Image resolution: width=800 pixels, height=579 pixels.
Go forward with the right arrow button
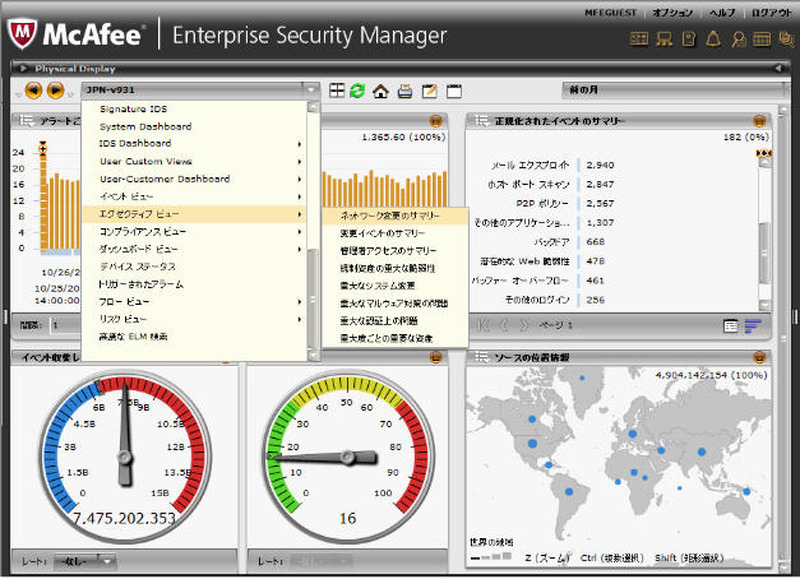(x=56, y=91)
